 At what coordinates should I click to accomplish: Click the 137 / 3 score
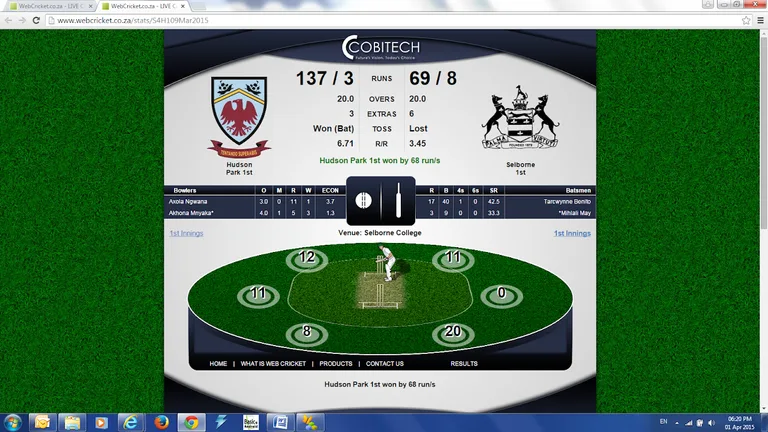point(324,78)
